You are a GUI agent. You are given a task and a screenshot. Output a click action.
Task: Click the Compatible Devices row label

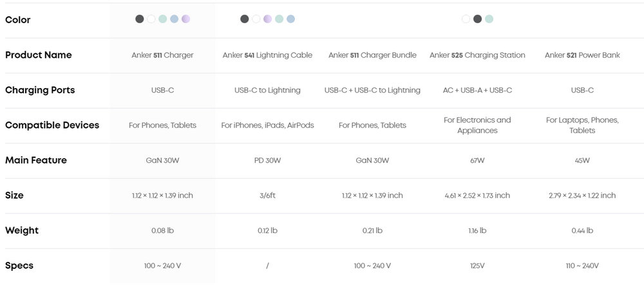coord(52,125)
